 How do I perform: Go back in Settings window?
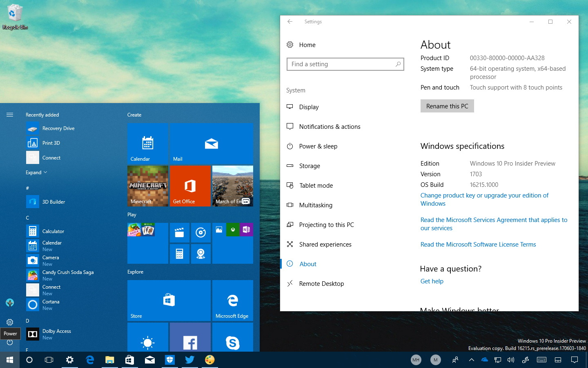coord(290,22)
